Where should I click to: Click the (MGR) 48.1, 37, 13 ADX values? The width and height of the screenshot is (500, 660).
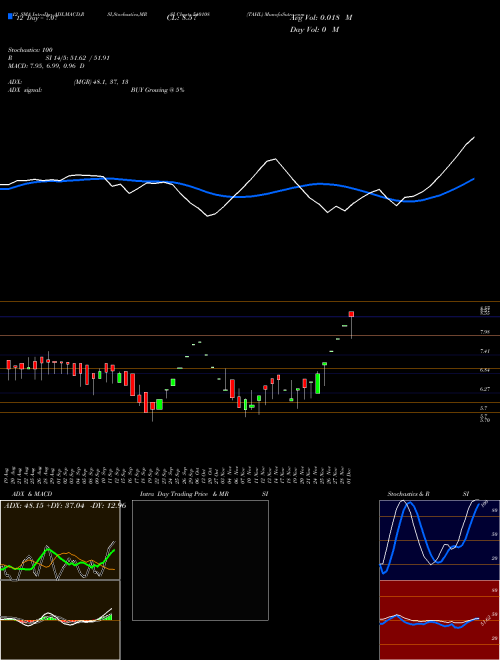tap(101, 82)
